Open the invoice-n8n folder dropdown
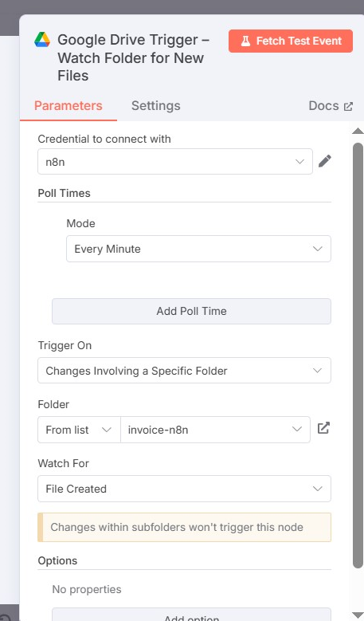The width and height of the screenshot is (364, 621). tap(215, 430)
